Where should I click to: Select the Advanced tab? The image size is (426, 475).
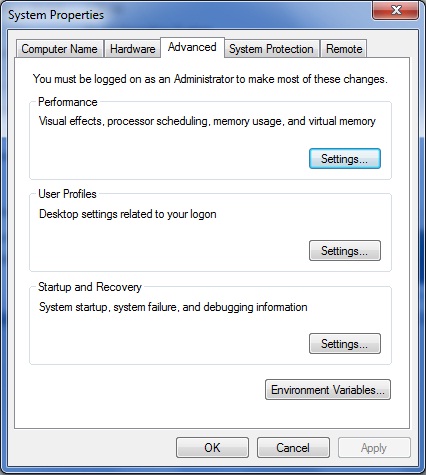point(192,47)
